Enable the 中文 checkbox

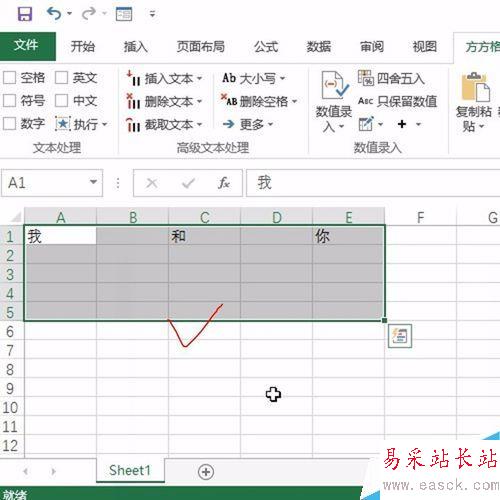point(61,100)
